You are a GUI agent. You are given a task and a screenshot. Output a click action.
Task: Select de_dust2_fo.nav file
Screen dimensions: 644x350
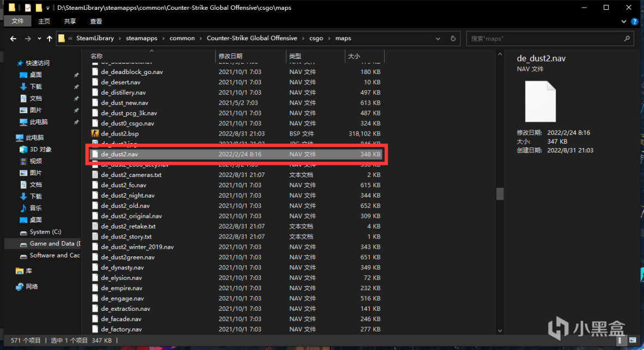click(x=123, y=185)
